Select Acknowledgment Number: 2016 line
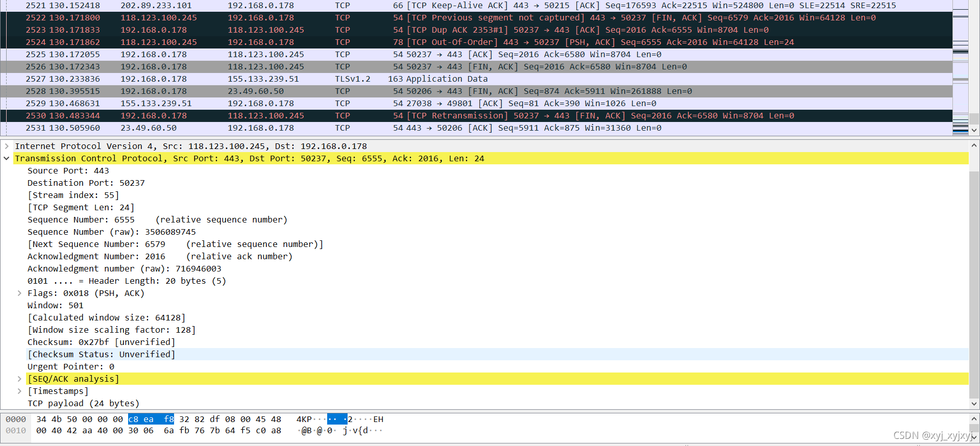This screenshot has height=446, width=980. pos(160,256)
